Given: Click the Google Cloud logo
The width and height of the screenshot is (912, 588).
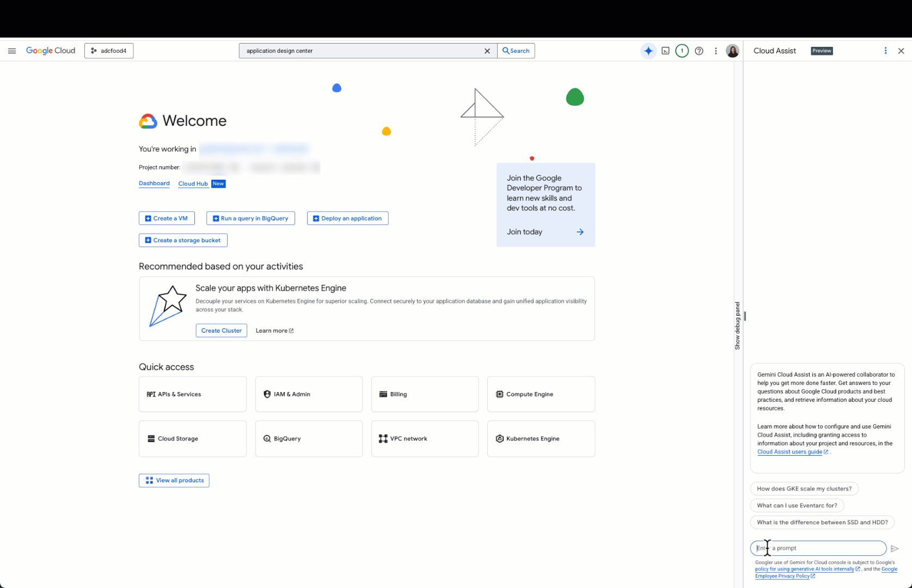Looking at the screenshot, I should [x=51, y=50].
